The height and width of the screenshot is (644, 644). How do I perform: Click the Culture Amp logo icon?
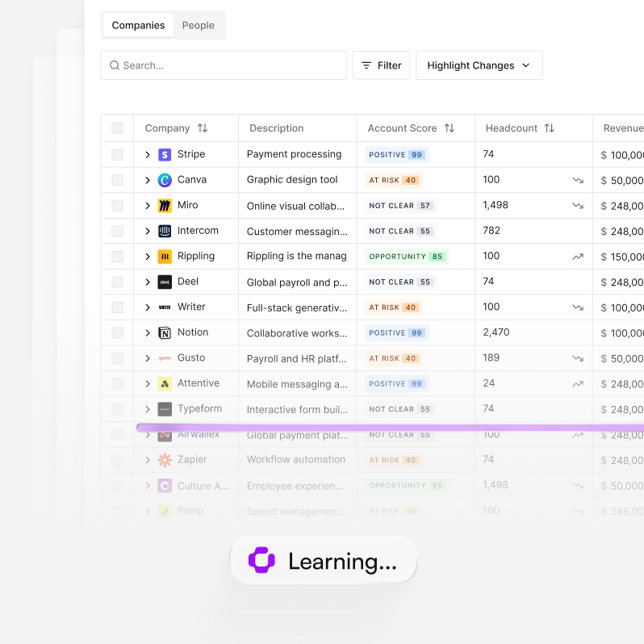pyautogui.click(x=165, y=486)
